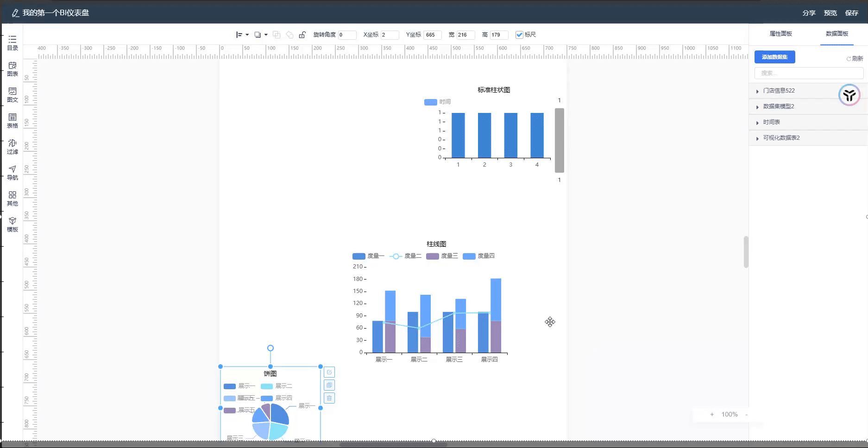This screenshot has height=448, width=868.
Task: Toggle the 标尺 ruler checkbox
Action: pyautogui.click(x=519, y=35)
